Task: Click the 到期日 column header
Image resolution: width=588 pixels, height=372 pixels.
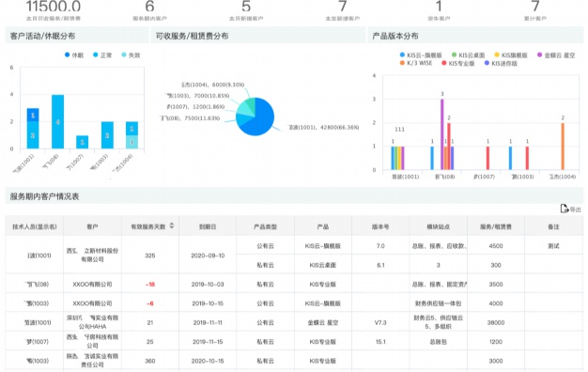Action: point(208,226)
